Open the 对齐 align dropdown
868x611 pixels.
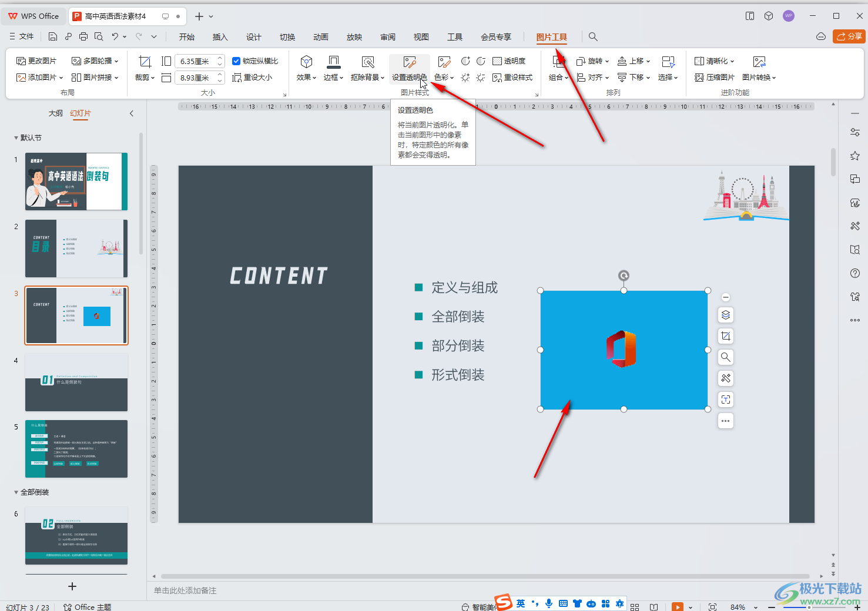(x=592, y=78)
